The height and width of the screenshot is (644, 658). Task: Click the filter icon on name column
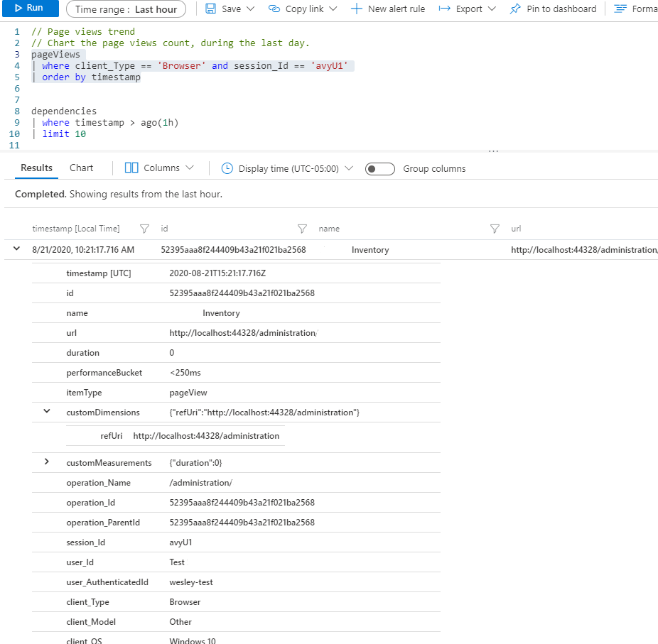tap(494, 228)
